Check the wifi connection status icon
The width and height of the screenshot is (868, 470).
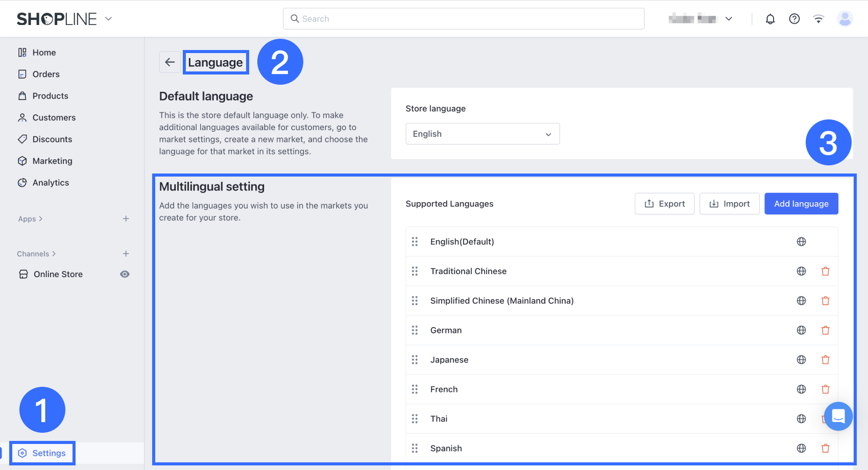(x=818, y=19)
